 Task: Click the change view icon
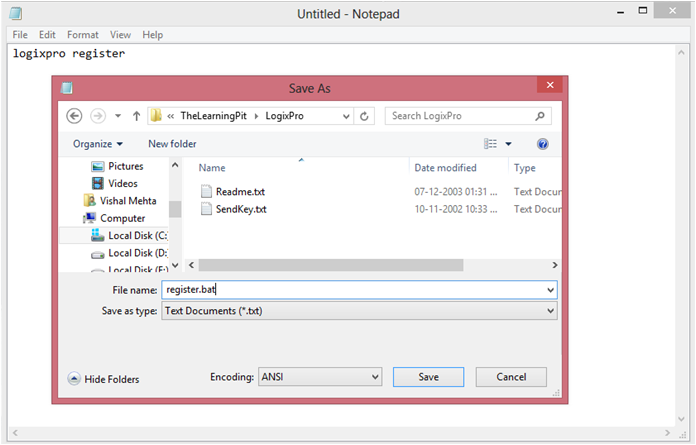(490, 144)
